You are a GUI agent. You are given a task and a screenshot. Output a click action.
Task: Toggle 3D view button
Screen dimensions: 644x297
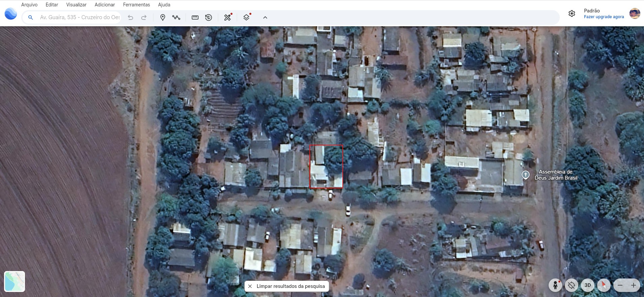(x=588, y=285)
